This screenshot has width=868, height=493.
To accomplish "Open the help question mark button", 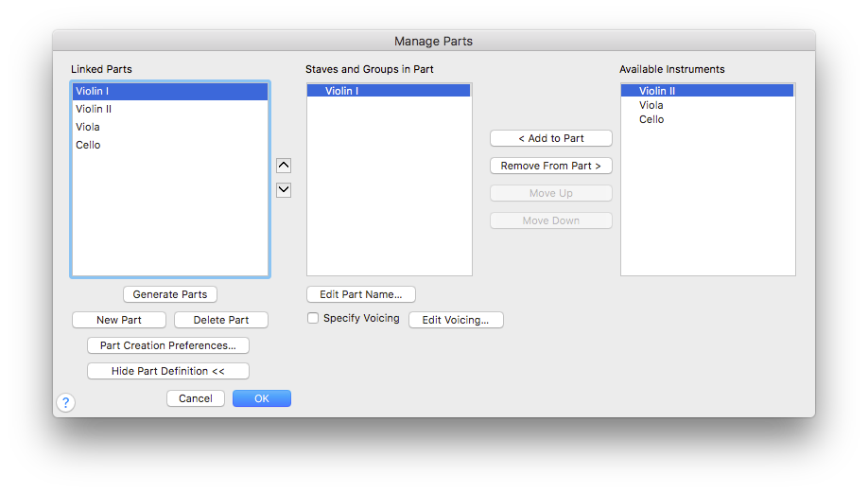I will 65,402.
